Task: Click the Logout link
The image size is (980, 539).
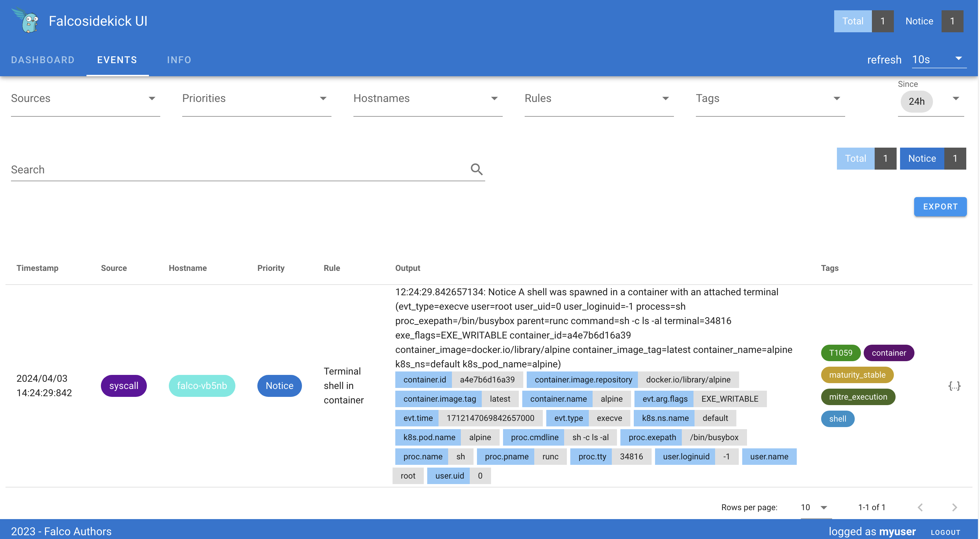Action: tap(945, 532)
